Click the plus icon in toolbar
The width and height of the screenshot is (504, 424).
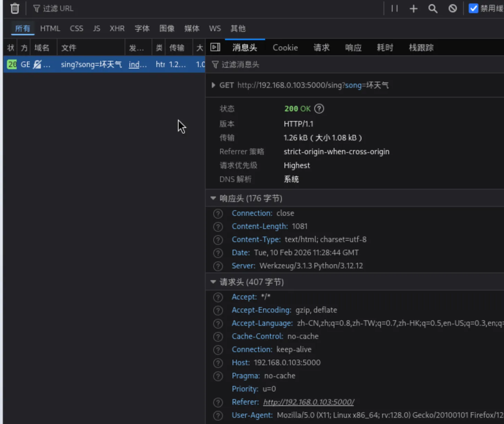tap(413, 8)
